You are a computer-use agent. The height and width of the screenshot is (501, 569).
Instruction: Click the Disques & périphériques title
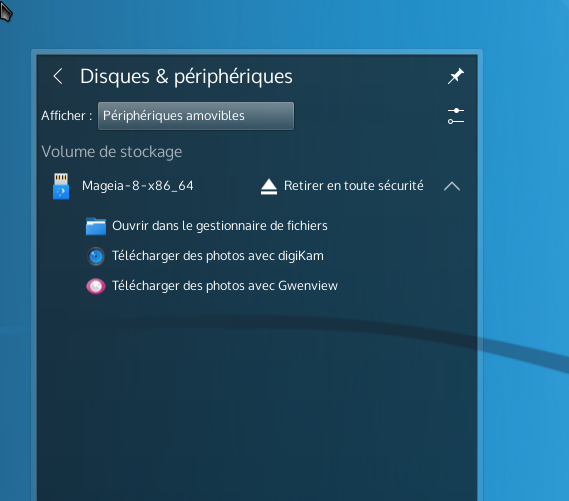(186, 77)
